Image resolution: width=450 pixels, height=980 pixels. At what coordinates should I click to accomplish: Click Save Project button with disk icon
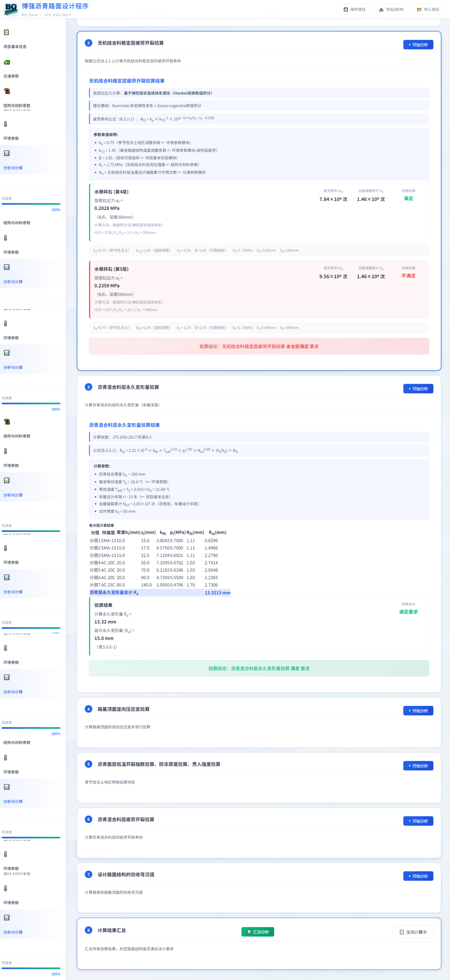point(355,9)
